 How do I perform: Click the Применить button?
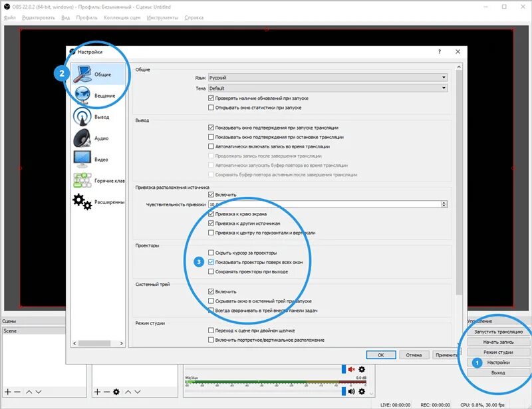click(x=447, y=355)
